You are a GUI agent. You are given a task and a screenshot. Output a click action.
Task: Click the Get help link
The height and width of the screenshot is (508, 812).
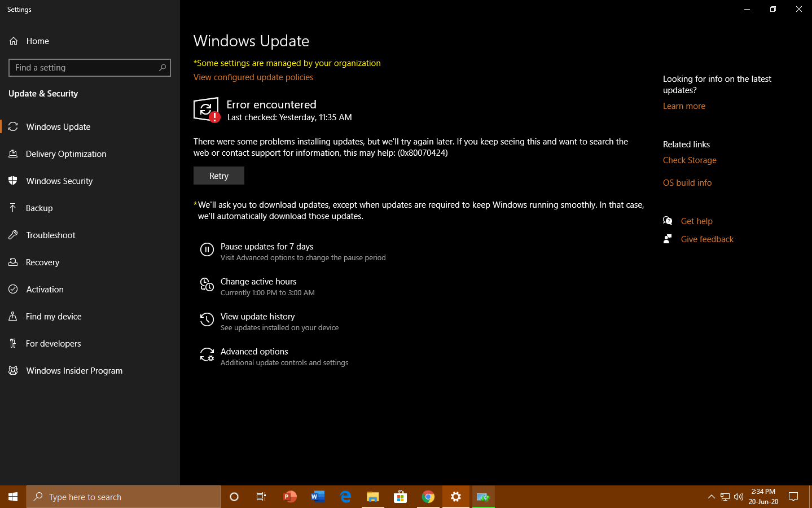point(696,221)
